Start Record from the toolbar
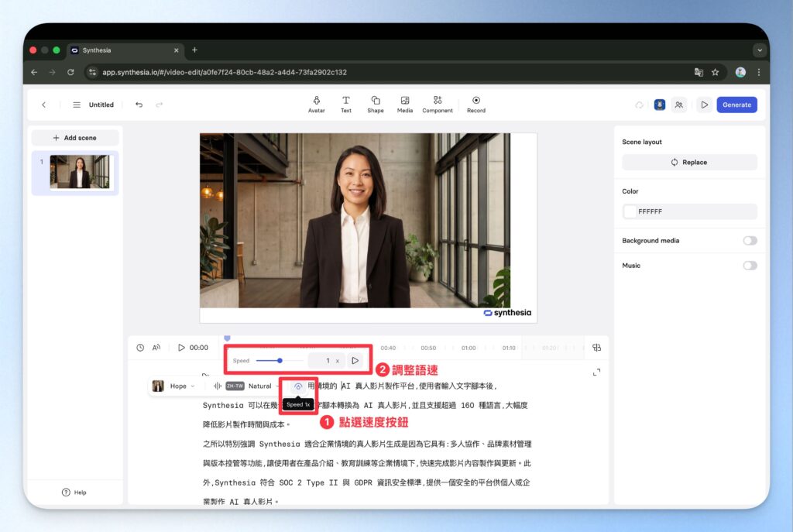793x532 pixels. (476, 105)
